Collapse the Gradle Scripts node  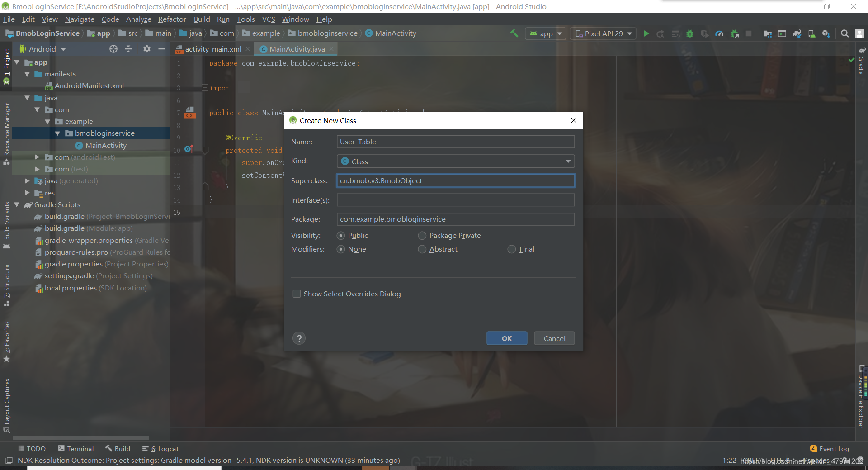(17, 204)
